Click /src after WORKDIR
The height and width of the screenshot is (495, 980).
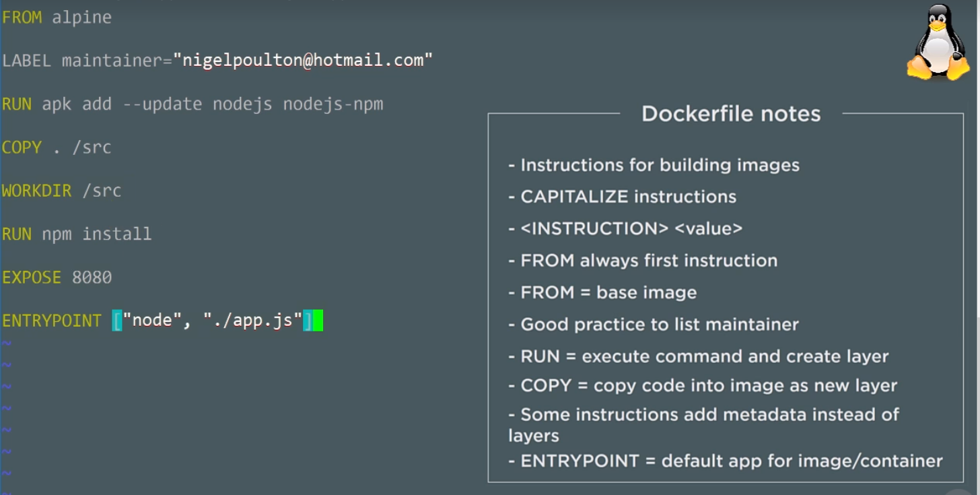pyautogui.click(x=102, y=191)
